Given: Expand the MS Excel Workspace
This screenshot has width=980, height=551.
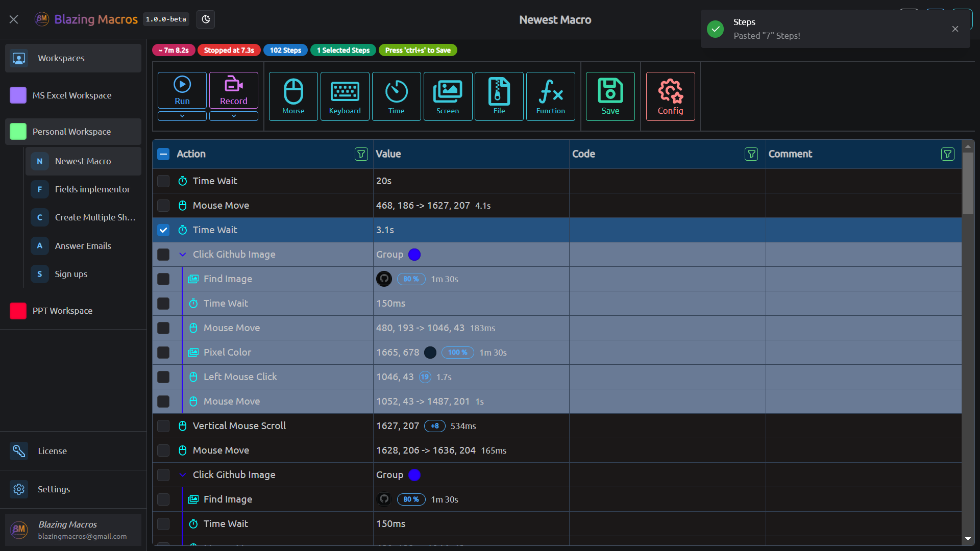Looking at the screenshot, I should point(73,95).
